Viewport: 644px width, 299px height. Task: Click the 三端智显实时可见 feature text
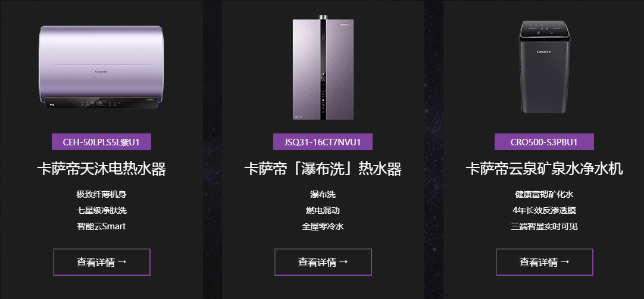coord(544,226)
